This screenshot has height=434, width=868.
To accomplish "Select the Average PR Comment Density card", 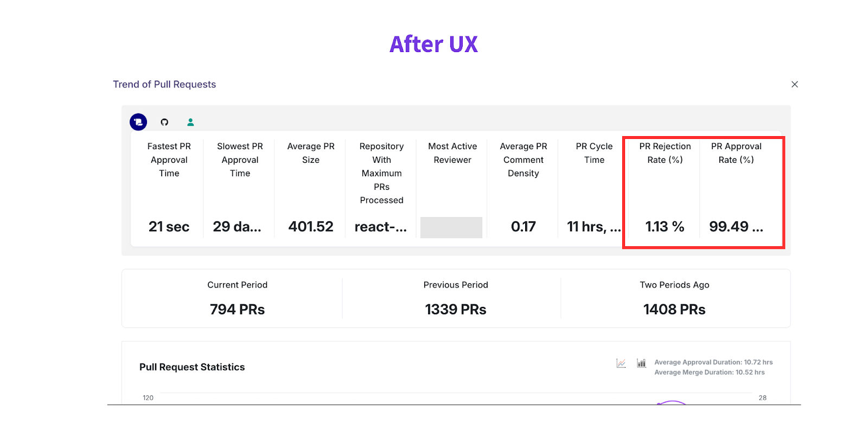I will tap(523, 190).
